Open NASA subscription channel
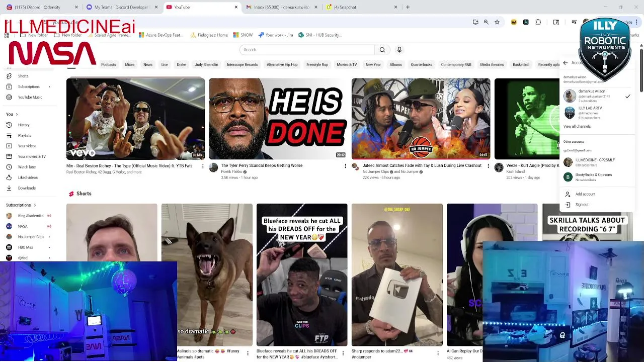Screen dimensions: 644x362 coord(23,226)
